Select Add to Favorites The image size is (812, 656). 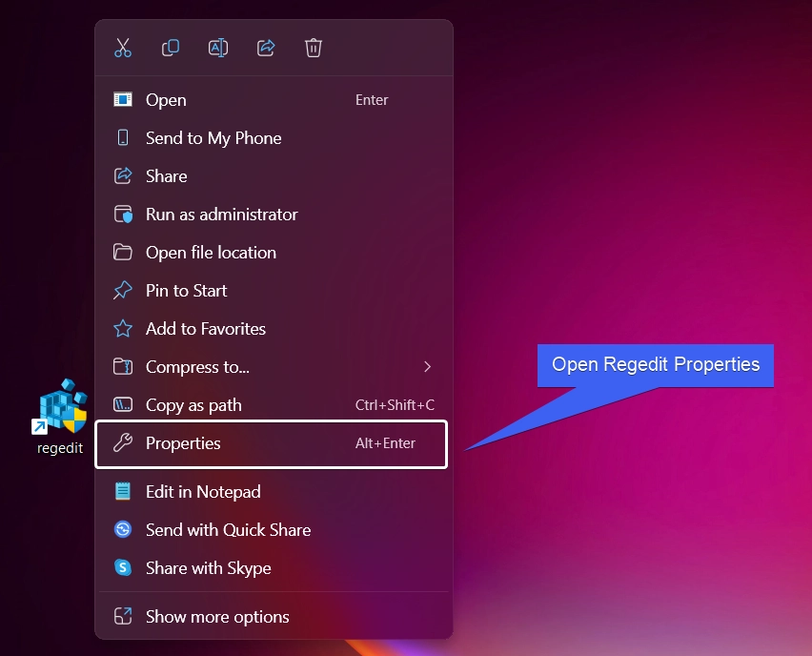pos(274,329)
